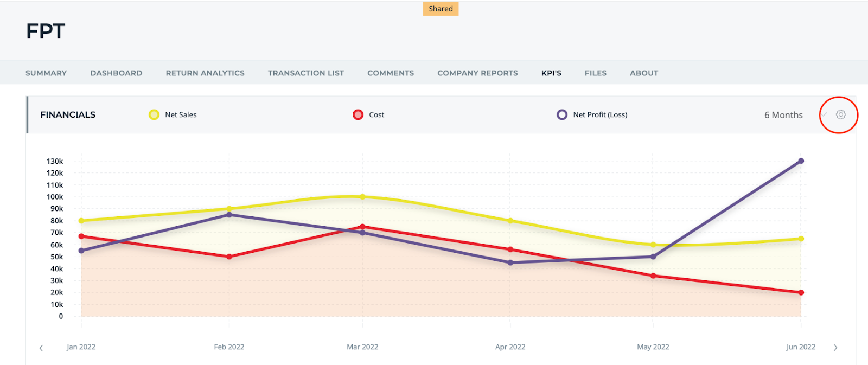The image size is (868, 365).
Task: Go to the About tab
Action: coord(644,73)
